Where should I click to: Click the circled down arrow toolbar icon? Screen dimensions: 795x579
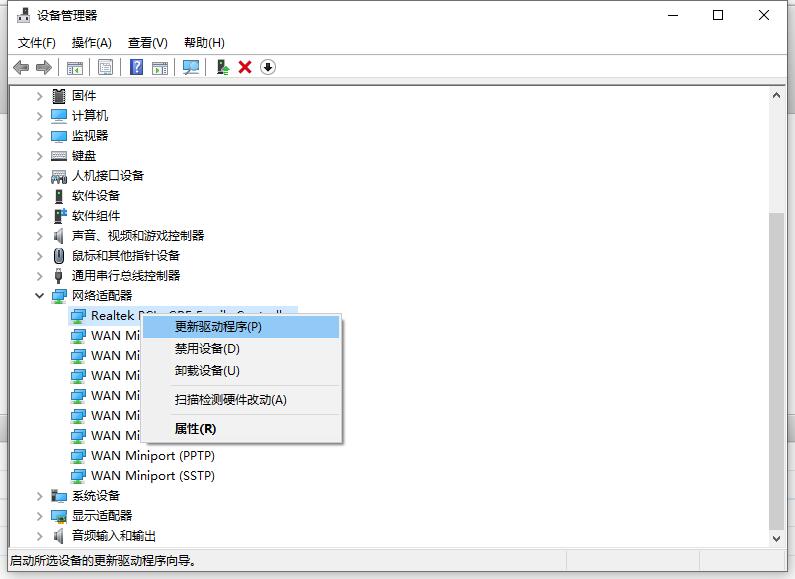268,67
